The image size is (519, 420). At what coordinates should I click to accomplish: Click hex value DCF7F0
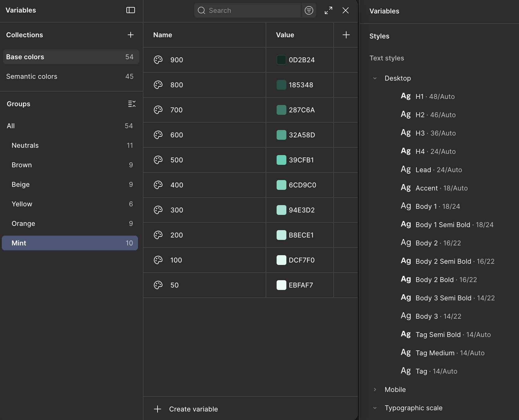[x=302, y=260]
